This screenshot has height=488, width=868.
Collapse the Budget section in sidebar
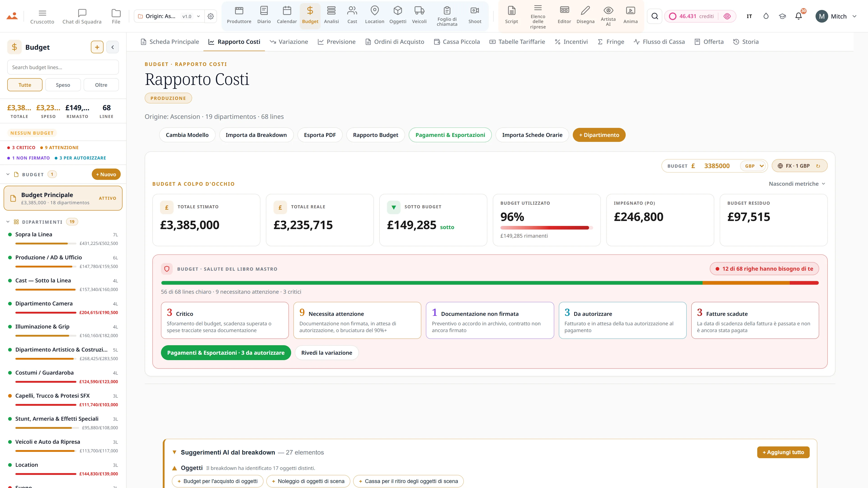pos(8,174)
